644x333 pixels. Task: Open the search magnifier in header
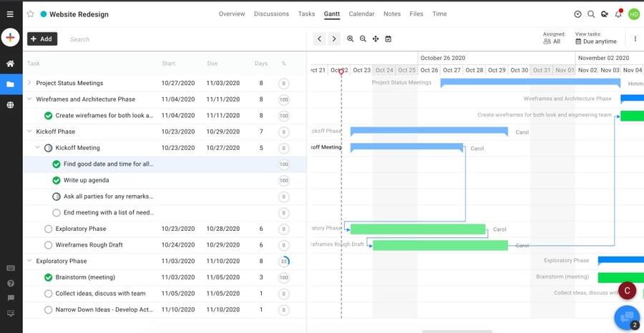[591, 14]
